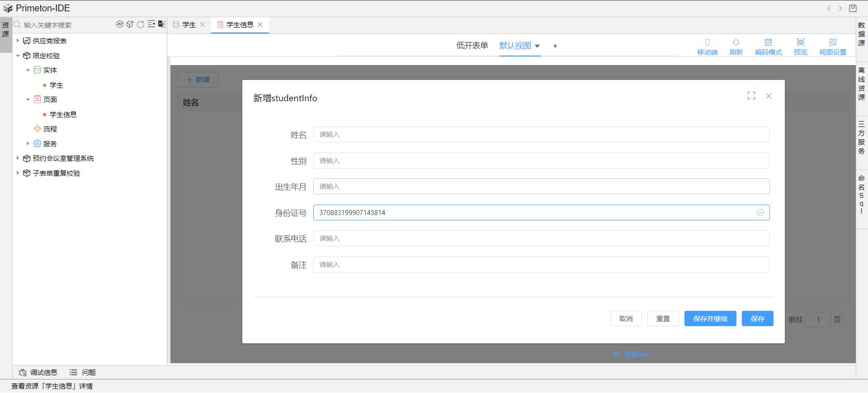Click the AI assistant icon in resource toolbar
This screenshot has width=868, height=393.
pos(119,24)
